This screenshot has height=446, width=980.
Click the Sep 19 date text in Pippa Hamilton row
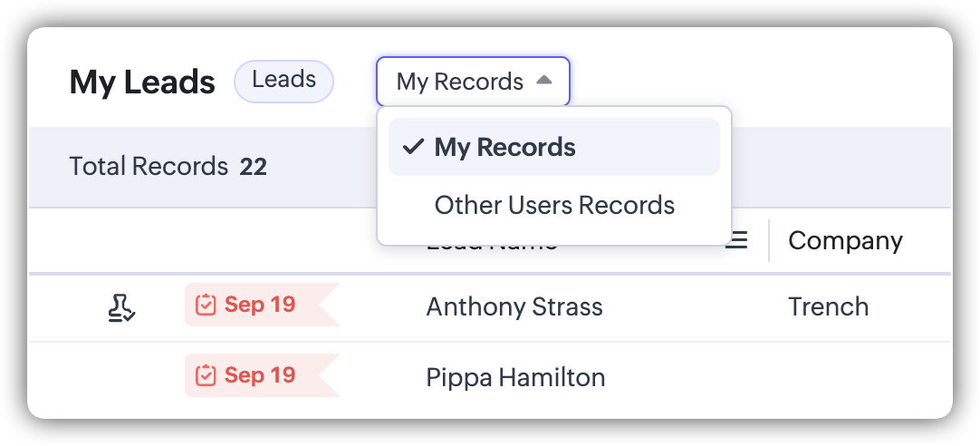pos(260,375)
